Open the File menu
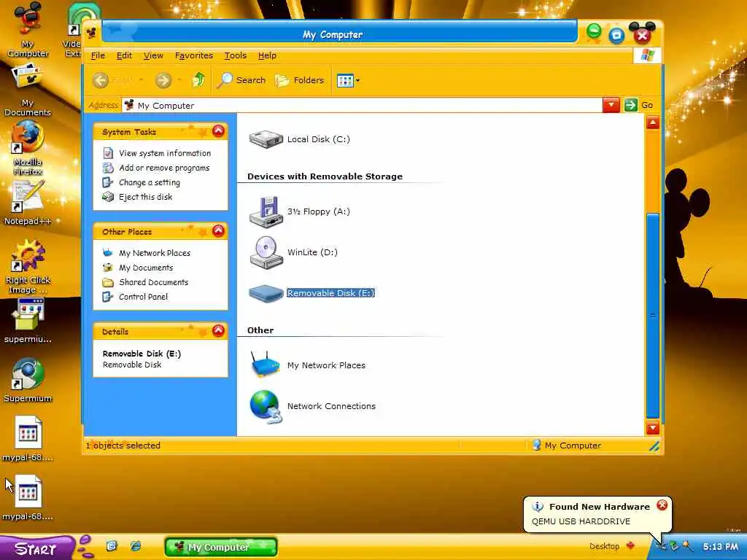The height and width of the screenshot is (560, 747). coord(98,55)
